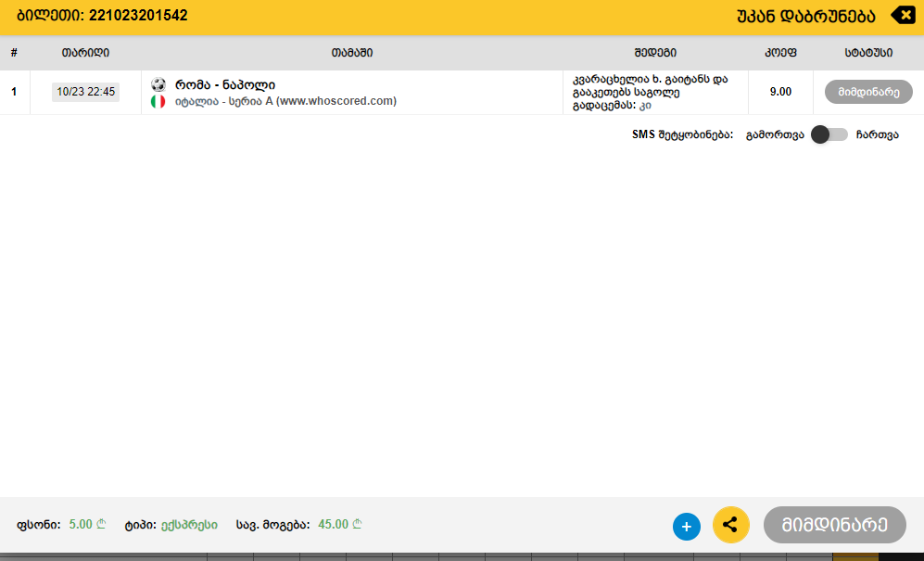Click the 9.00 coefficient value

(x=780, y=92)
